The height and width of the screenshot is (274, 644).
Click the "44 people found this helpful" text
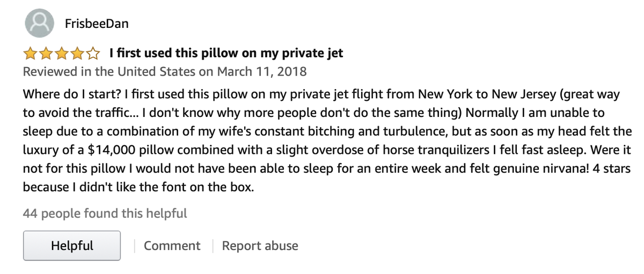(x=105, y=213)
